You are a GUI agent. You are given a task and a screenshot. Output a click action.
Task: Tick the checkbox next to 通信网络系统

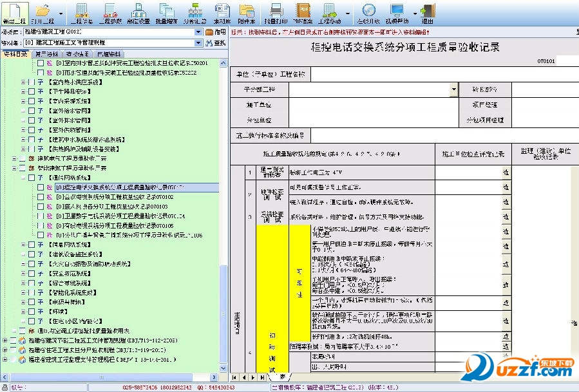[32, 177]
